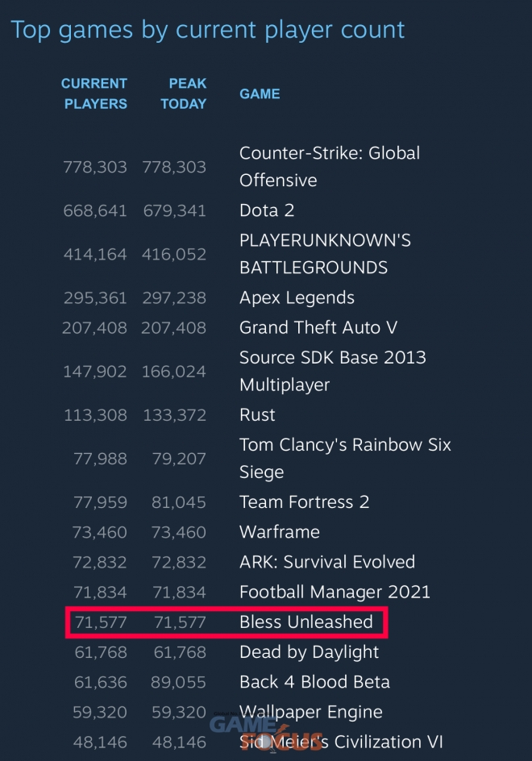Open Grand Theft Auto V link
The width and height of the screenshot is (532, 761).
point(318,328)
